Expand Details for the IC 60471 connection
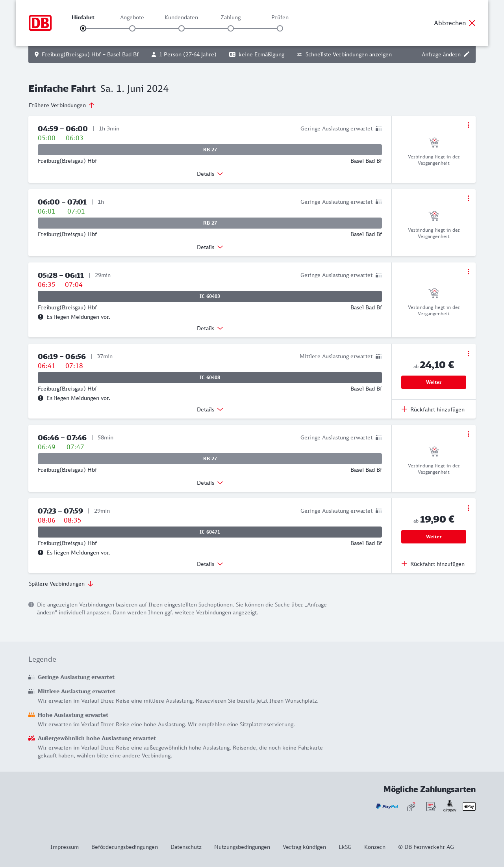The image size is (504, 867). 210,564
